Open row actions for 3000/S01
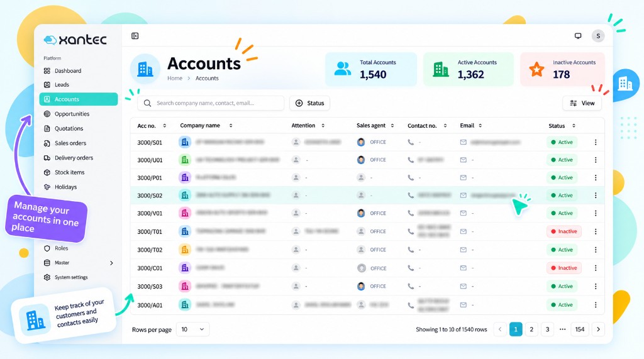This screenshot has width=644, height=359. tap(596, 142)
